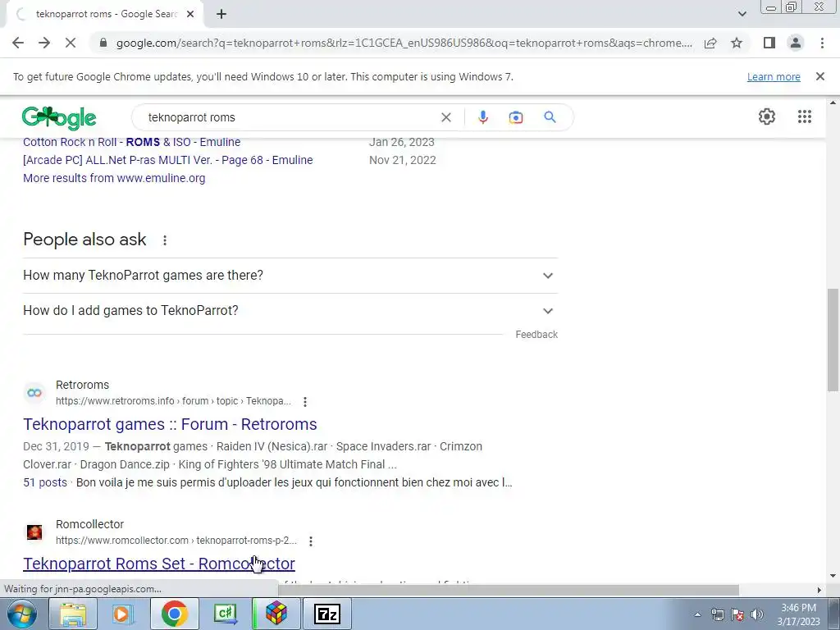The image size is (840, 630).
Task: Open ALL.Net P-ras MULTI Ver. Page 68 link
Action: tap(167, 160)
